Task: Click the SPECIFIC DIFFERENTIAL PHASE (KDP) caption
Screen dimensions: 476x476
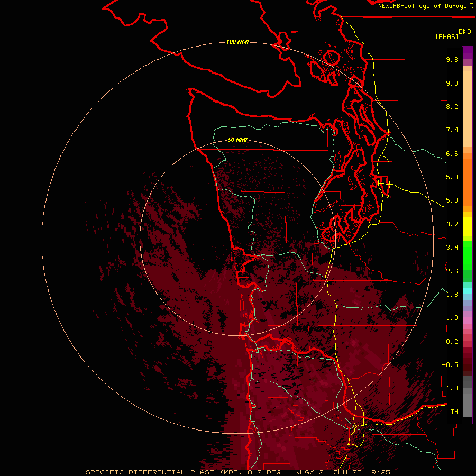Action: click(x=165, y=472)
